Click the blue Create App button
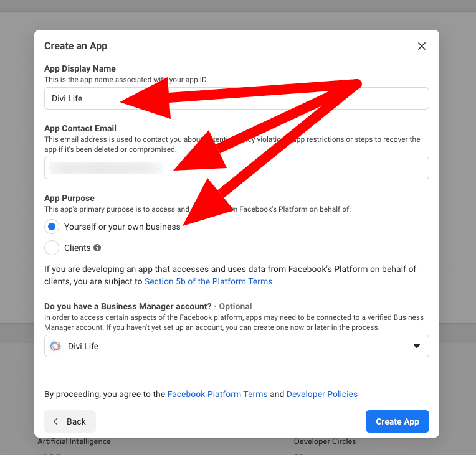The height and width of the screenshot is (455, 476). click(397, 421)
